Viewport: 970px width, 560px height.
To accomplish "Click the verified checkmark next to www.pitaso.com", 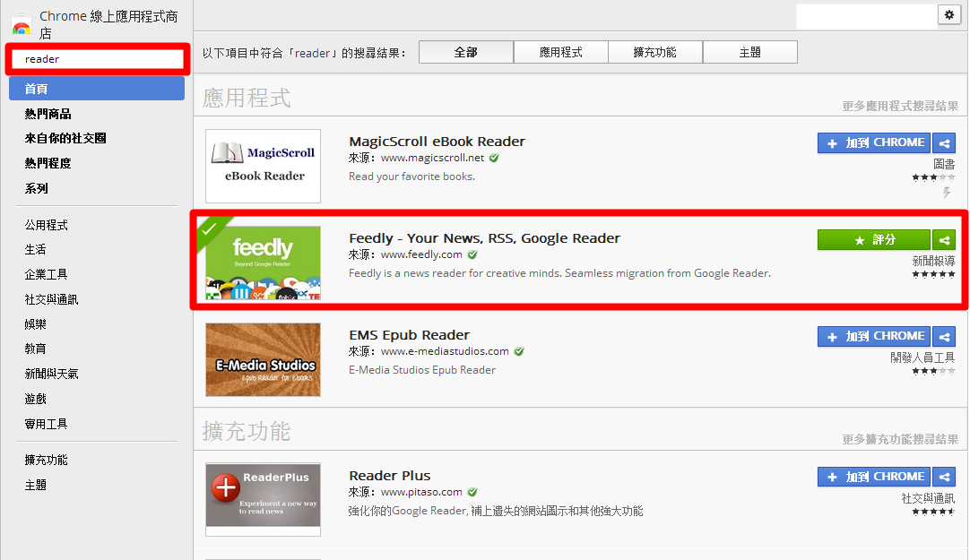I will pos(472,493).
